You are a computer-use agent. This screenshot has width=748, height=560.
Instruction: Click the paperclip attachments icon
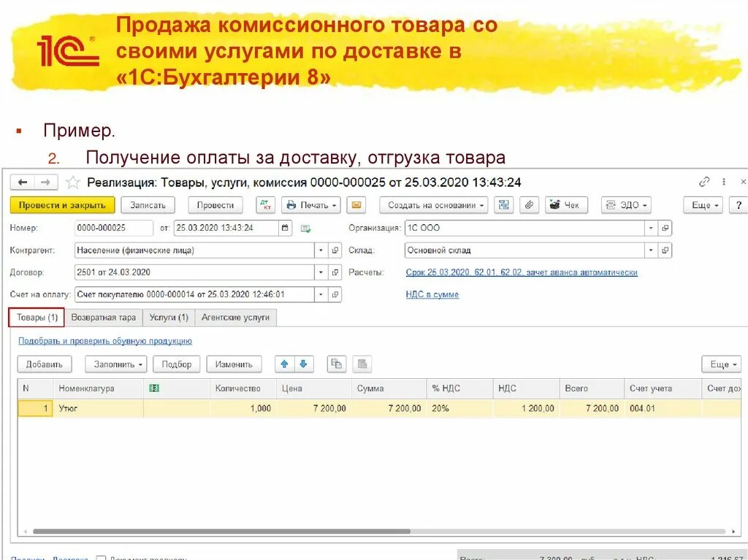(529, 205)
